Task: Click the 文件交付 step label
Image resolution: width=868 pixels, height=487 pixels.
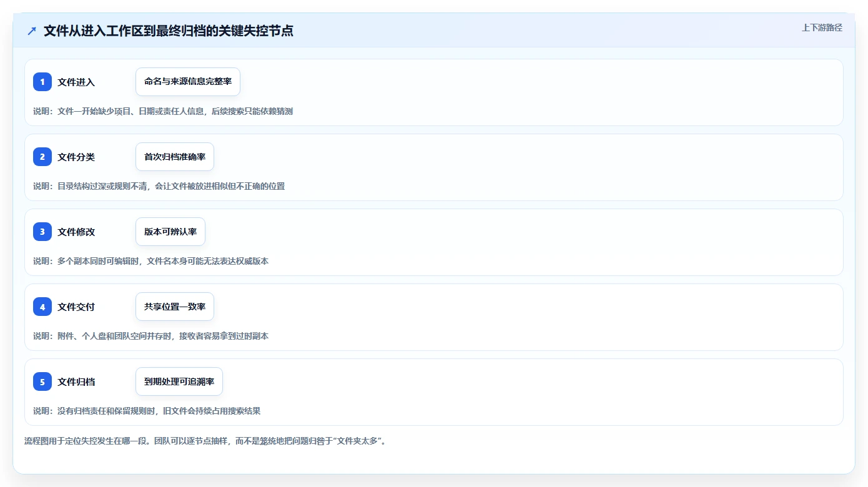Action: [76, 307]
